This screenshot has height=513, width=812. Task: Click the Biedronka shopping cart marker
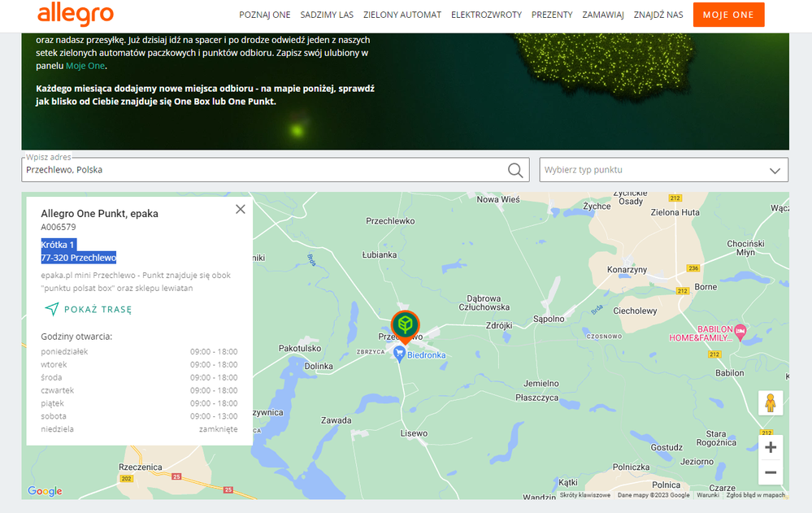(x=399, y=354)
